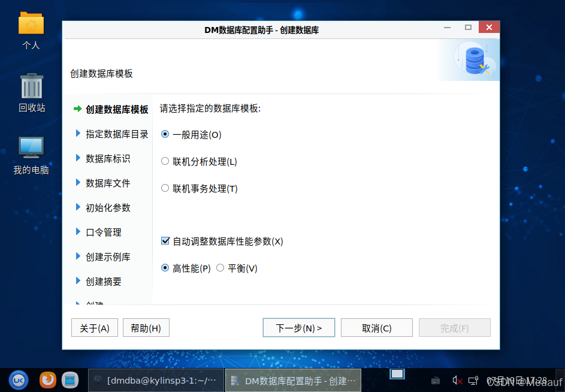Launch Firefox from the taskbar
This screenshot has height=392, width=565.
click(x=47, y=380)
